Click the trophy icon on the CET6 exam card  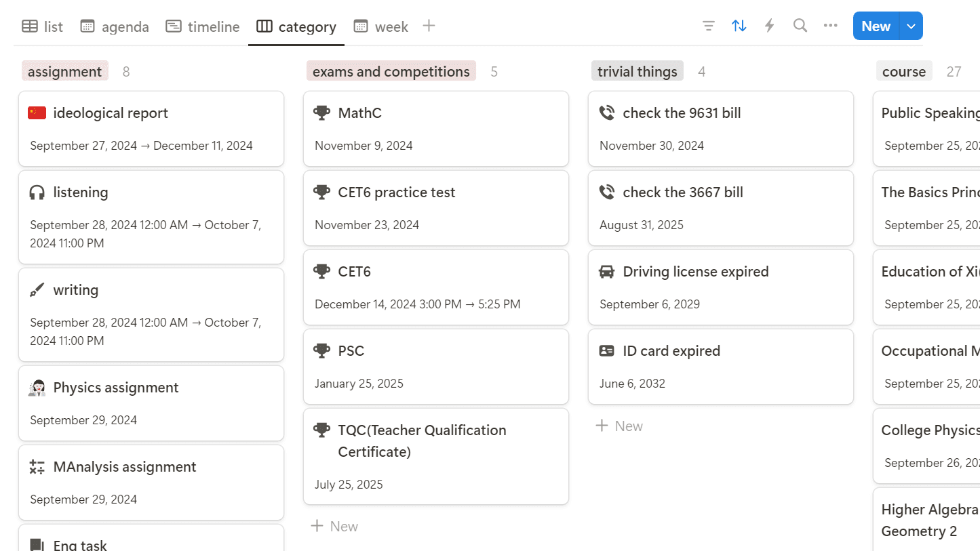tap(322, 272)
